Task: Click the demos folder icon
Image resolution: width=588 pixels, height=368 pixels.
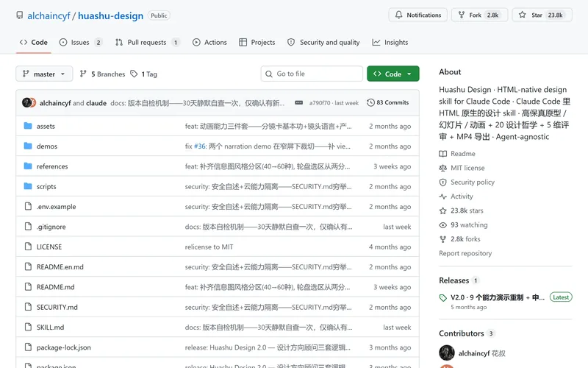Action: pyautogui.click(x=28, y=146)
